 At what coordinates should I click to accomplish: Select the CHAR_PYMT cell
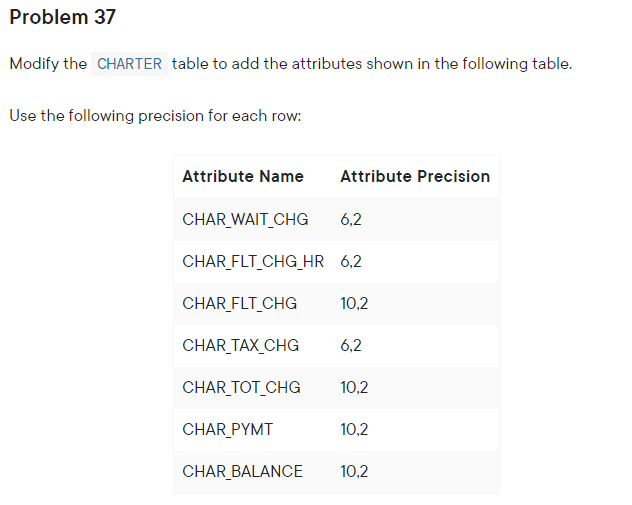228,430
